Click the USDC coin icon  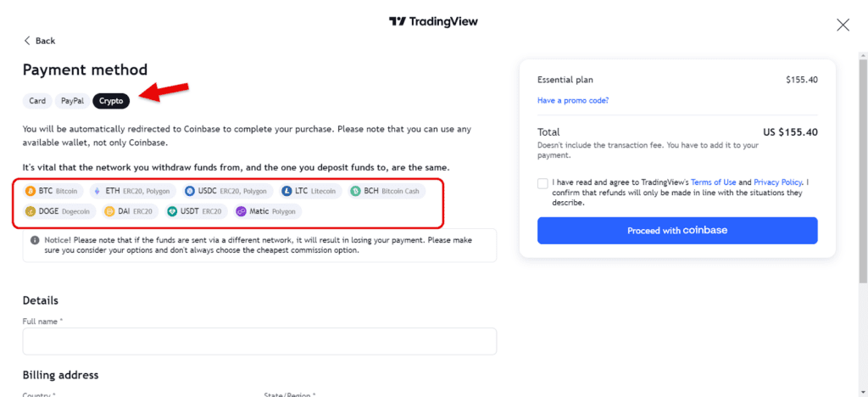point(189,191)
